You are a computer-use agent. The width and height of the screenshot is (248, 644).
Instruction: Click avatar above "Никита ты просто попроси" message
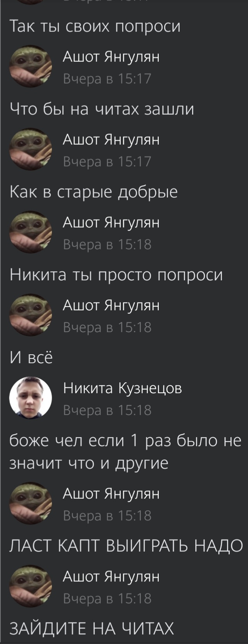[31, 232]
